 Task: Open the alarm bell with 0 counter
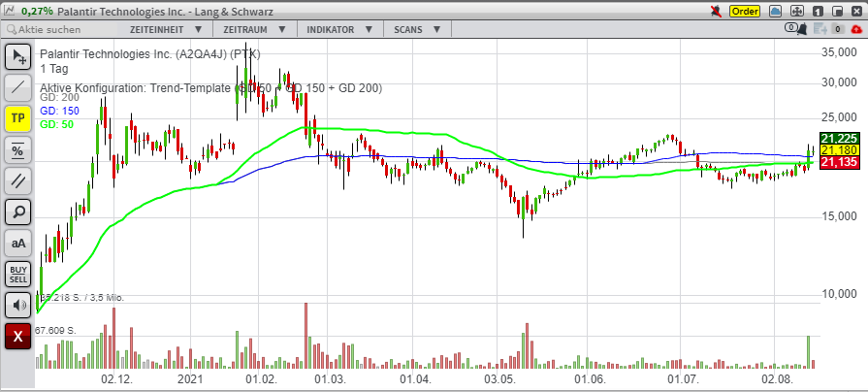pyautogui.click(x=797, y=29)
